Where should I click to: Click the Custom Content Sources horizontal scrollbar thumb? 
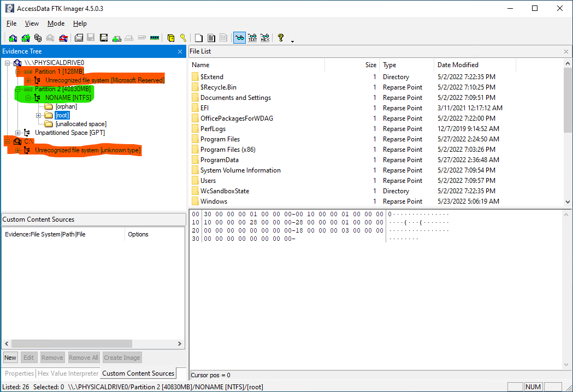pyautogui.click(x=72, y=344)
